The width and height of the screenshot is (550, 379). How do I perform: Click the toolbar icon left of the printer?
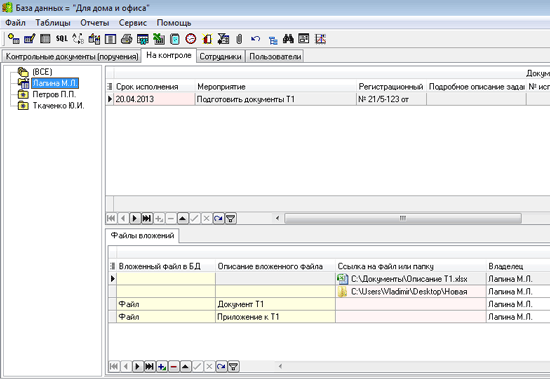point(110,39)
